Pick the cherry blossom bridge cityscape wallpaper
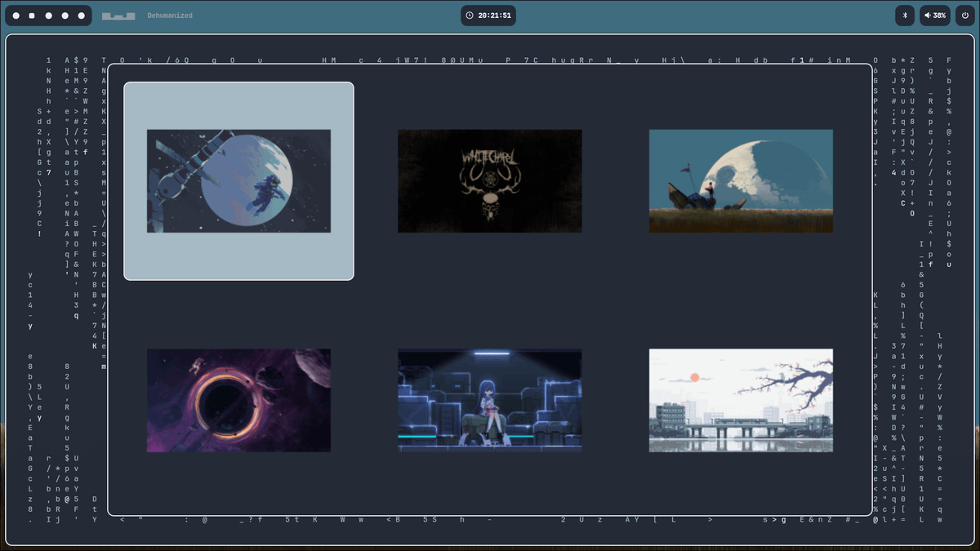 click(x=741, y=400)
